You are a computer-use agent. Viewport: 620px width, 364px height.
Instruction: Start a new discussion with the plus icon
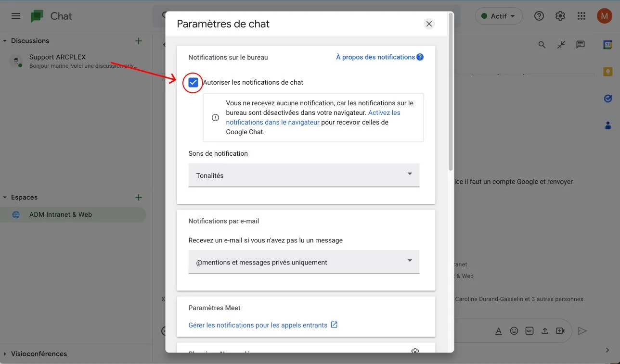point(139,41)
